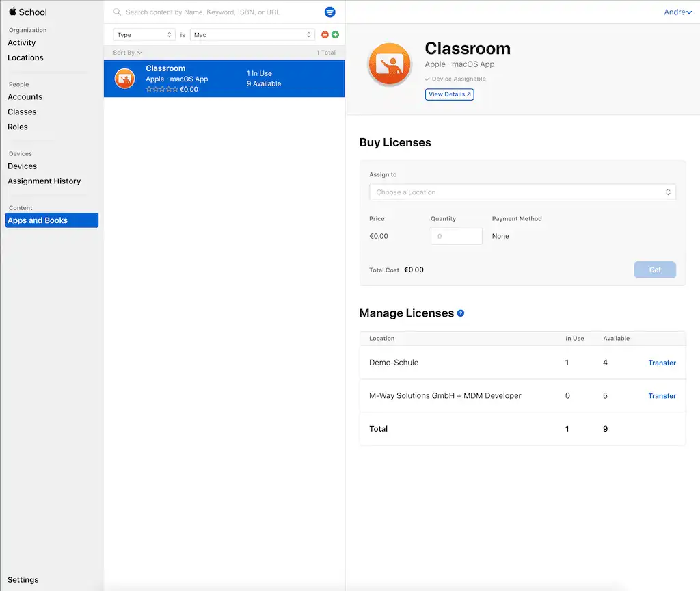This screenshot has width=700, height=591.
Task: Open the Mac value filter dropdown
Action: coord(252,35)
